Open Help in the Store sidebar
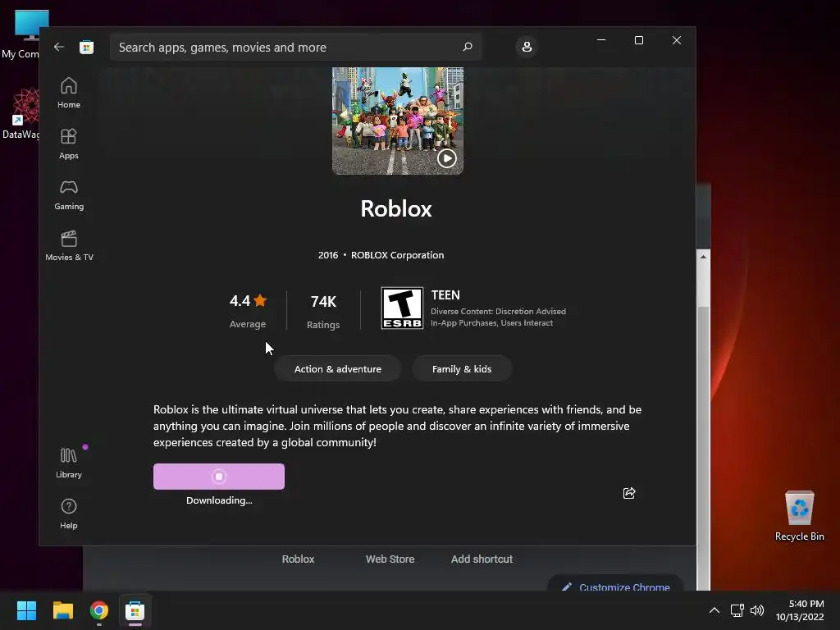 [69, 514]
